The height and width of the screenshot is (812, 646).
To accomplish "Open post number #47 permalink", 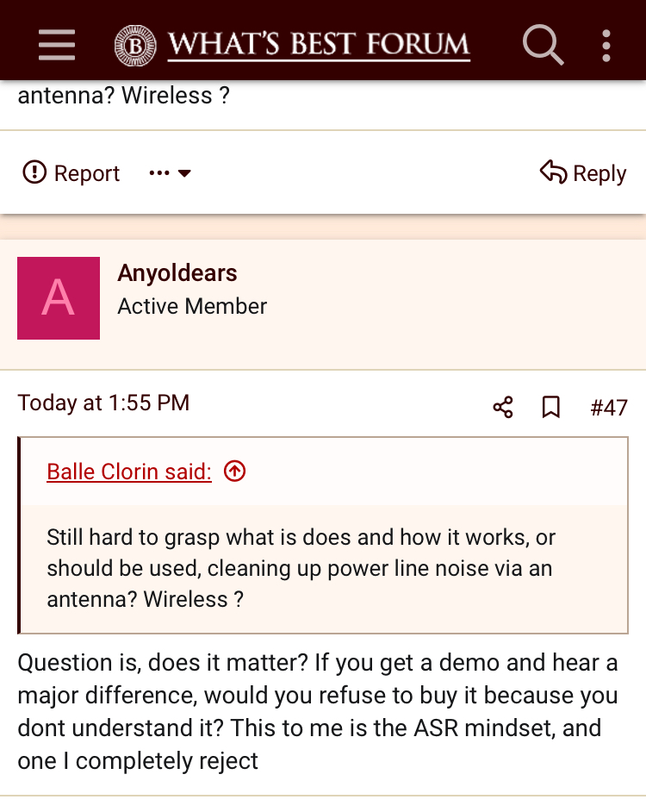I will (608, 407).
